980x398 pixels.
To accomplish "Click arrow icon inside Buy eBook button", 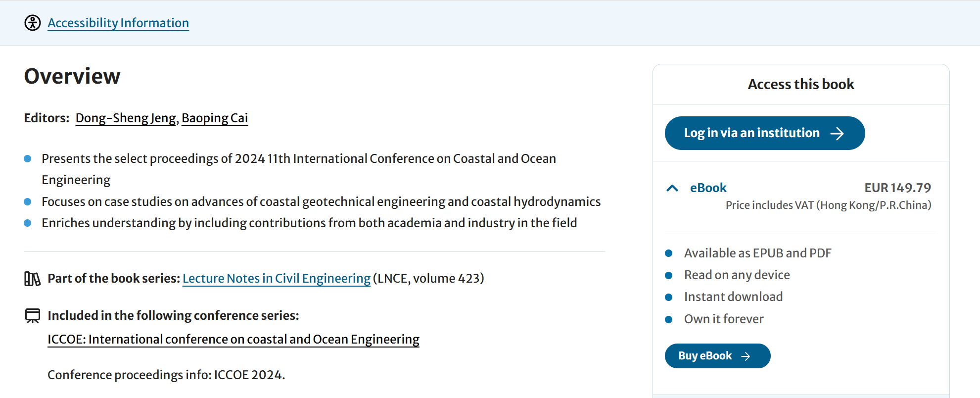I will pyautogui.click(x=746, y=356).
